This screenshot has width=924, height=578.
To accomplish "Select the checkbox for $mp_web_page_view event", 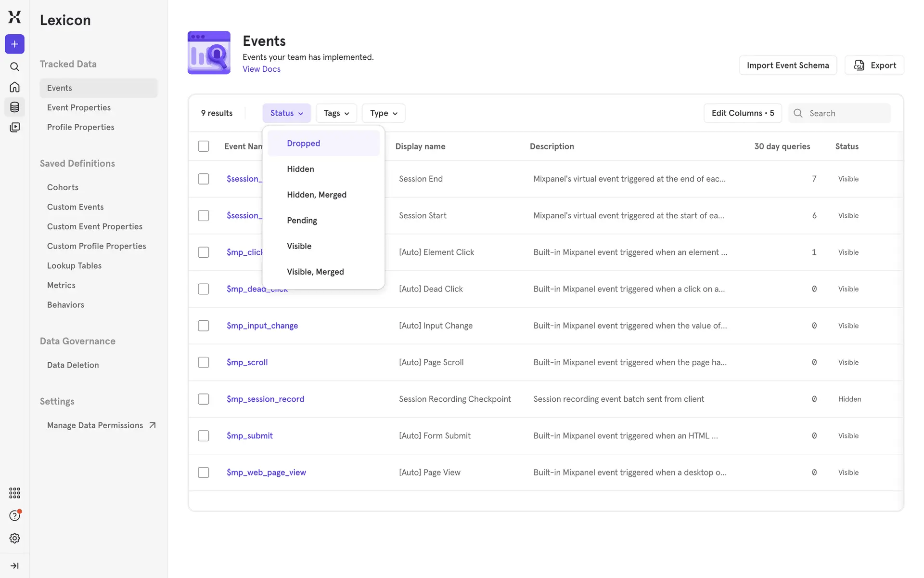I will click(x=204, y=473).
